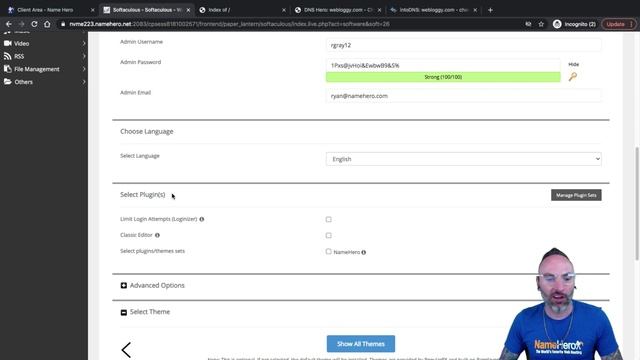Click the Admin Password field
Image resolution: width=640 pixels, height=360 pixels.
pyautogui.click(x=443, y=65)
